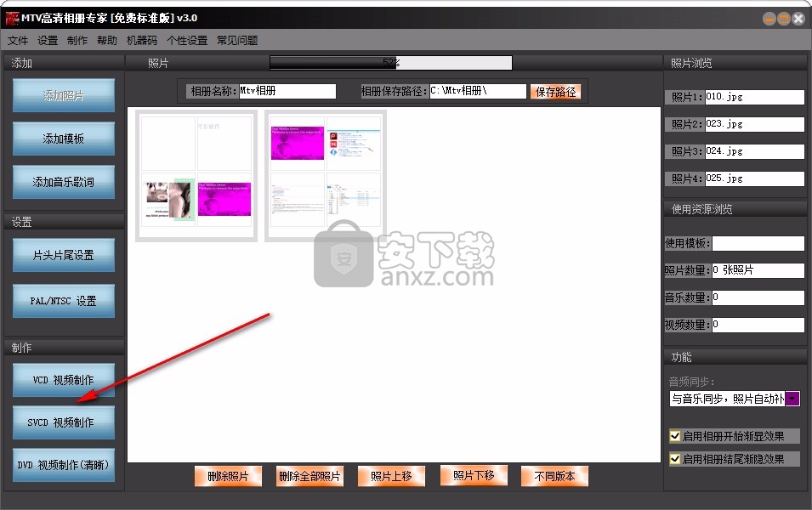Start VCD 视频制作
The width and height of the screenshot is (812, 510).
tap(64, 379)
